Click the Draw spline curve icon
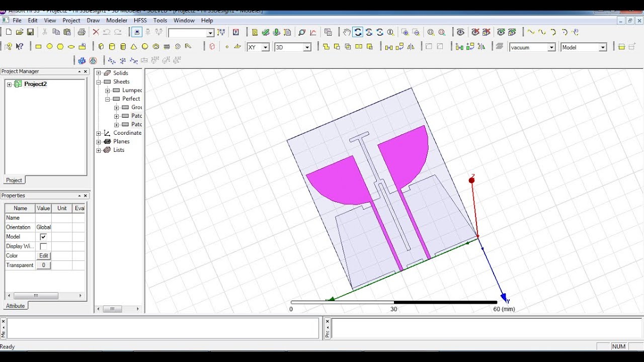644x362 pixels. click(x=541, y=32)
